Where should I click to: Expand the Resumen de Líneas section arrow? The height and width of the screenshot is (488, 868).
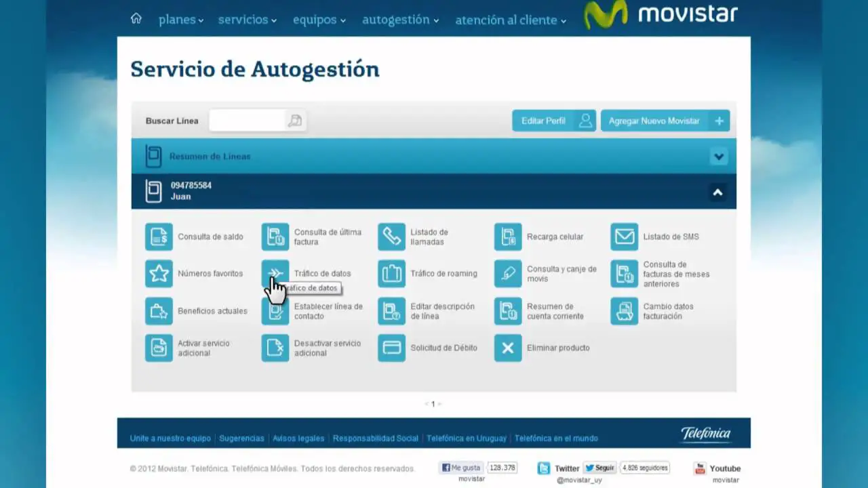pyautogui.click(x=719, y=157)
